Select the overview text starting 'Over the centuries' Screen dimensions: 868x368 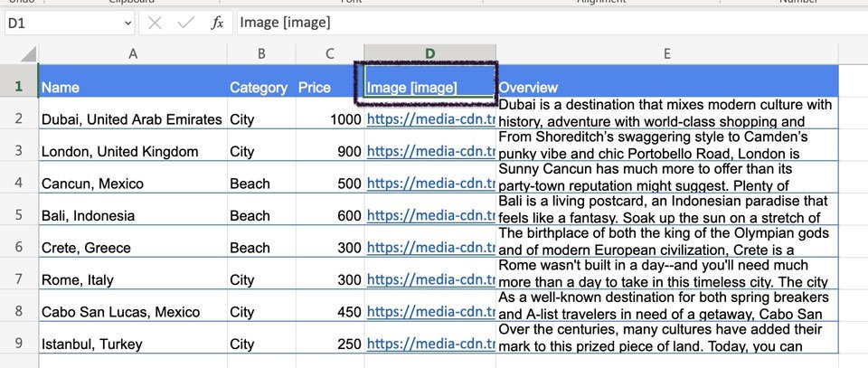pyautogui.click(x=667, y=338)
